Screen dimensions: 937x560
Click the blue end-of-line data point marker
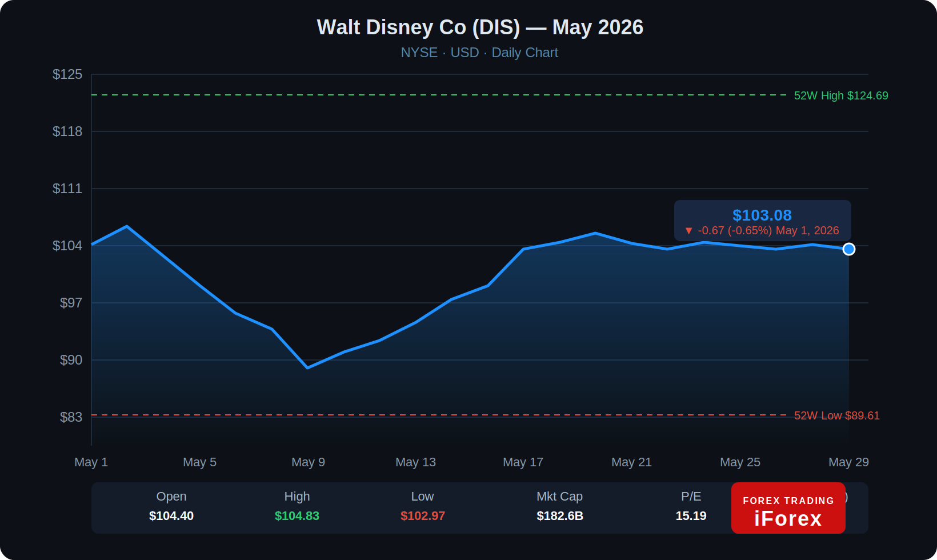pyautogui.click(x=849, y=249)
